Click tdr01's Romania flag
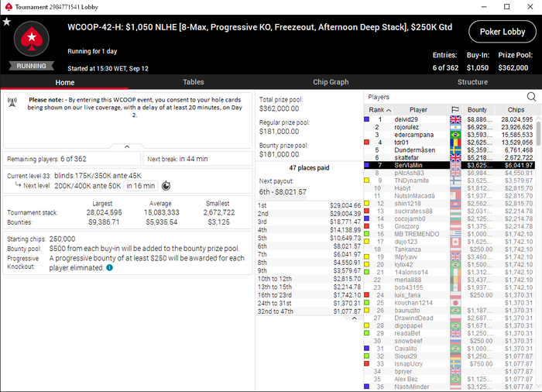542x392 pixels. coord(455,143)
